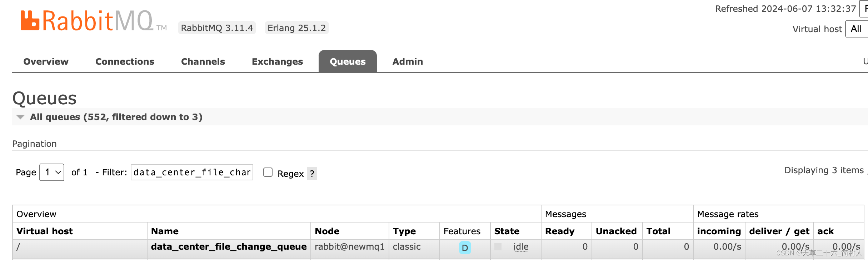The image size is (868, 260).
Task: Click the Refreshed 2024-06-07 timestamp
Action: 785,9
